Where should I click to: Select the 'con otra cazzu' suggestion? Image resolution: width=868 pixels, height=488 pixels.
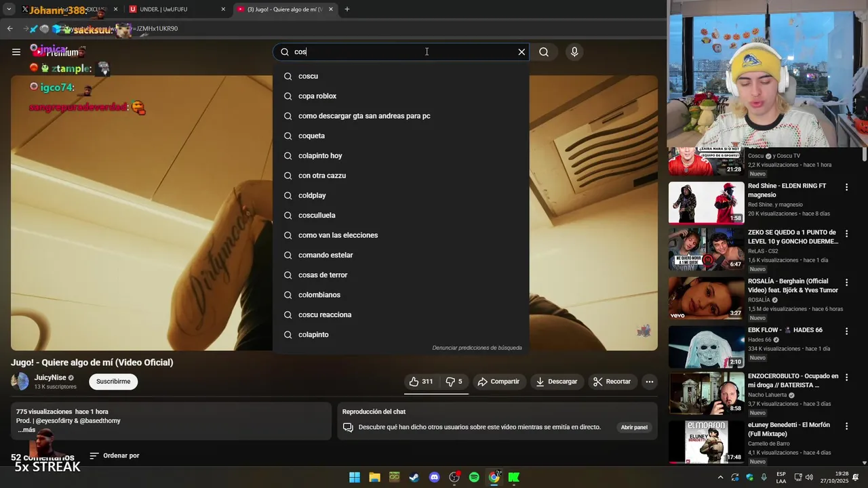tap(401, 176)
